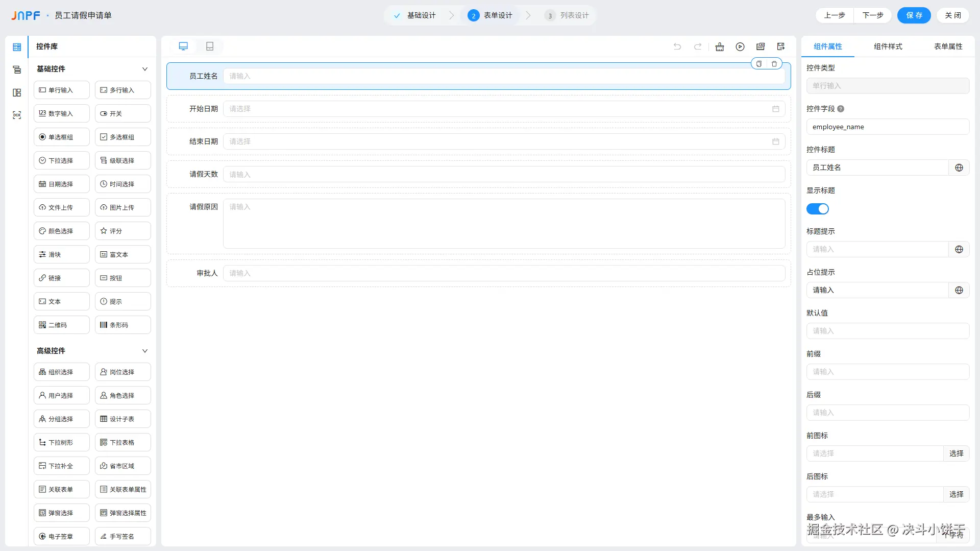The image size is (980, 551).
Task: Click 选择 button for 后图标
Action: pos(957,494)
